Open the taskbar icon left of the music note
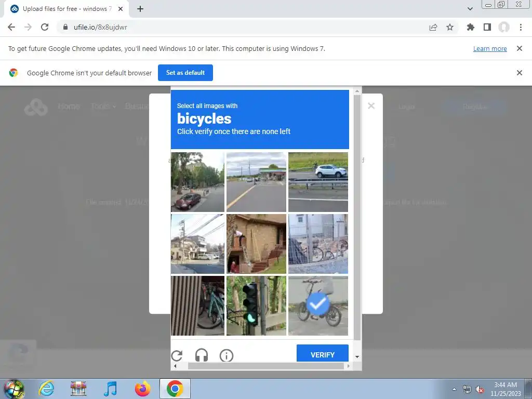Viewport: 532px width, 399px height. (78, 389)
